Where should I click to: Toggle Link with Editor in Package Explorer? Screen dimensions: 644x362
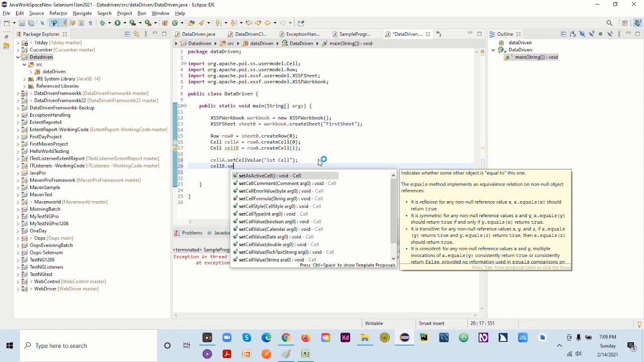click(x=136, y=34)
